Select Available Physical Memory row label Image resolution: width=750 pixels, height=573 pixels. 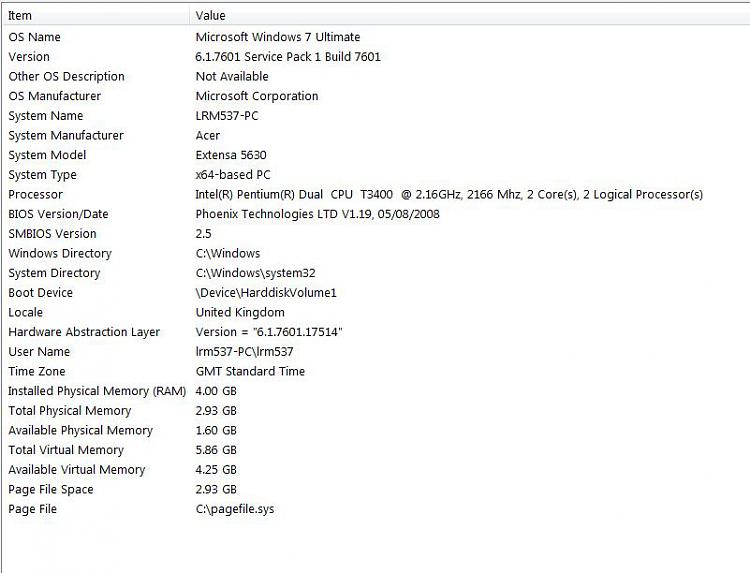click(x=80, y=430)
